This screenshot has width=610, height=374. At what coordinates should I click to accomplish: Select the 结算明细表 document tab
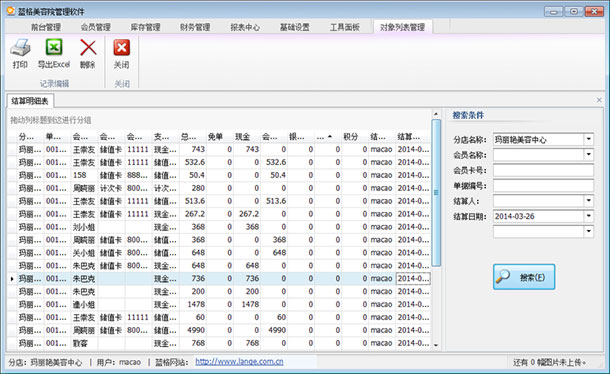pyautogui.click(x=30, y=101)
